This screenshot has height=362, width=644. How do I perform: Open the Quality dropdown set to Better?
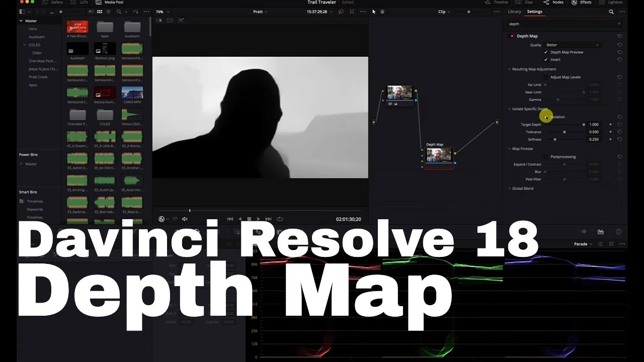(573, 45)
